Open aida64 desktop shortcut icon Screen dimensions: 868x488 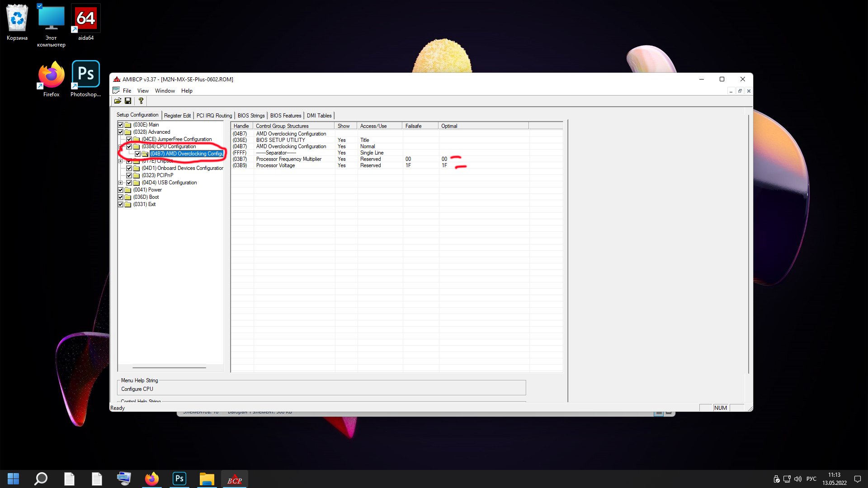pyautogui.click(x=85, y=19)
